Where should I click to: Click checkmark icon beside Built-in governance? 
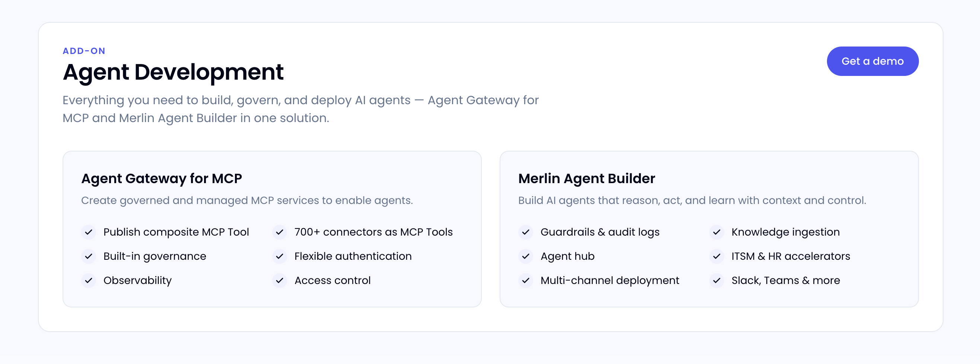(x=89, y=256)
